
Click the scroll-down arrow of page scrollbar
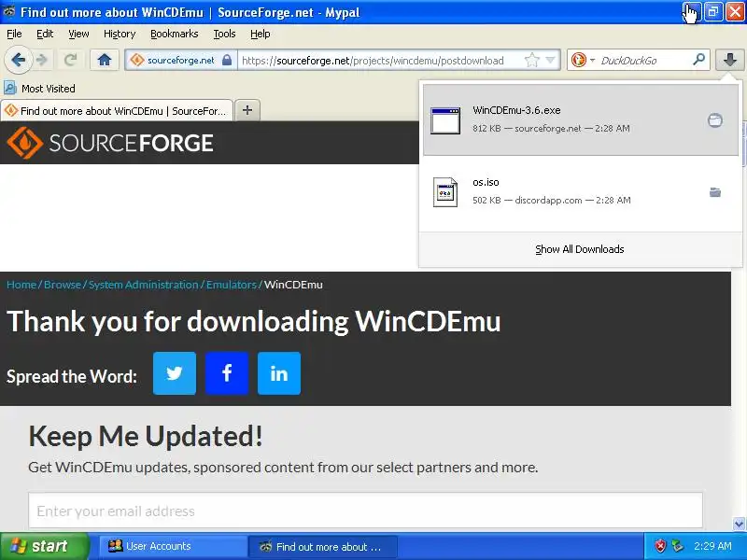coord(739,524)
